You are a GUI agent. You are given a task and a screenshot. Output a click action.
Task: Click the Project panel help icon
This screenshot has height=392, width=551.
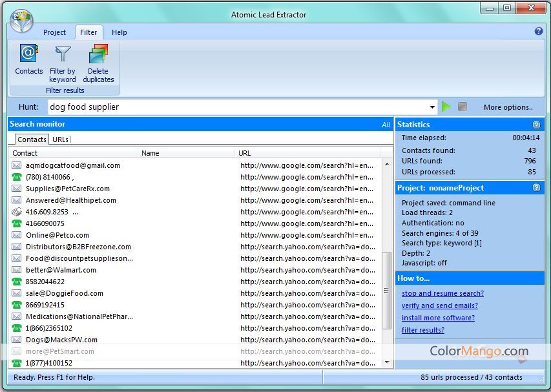pyautogui.click(x=536, y=188)
